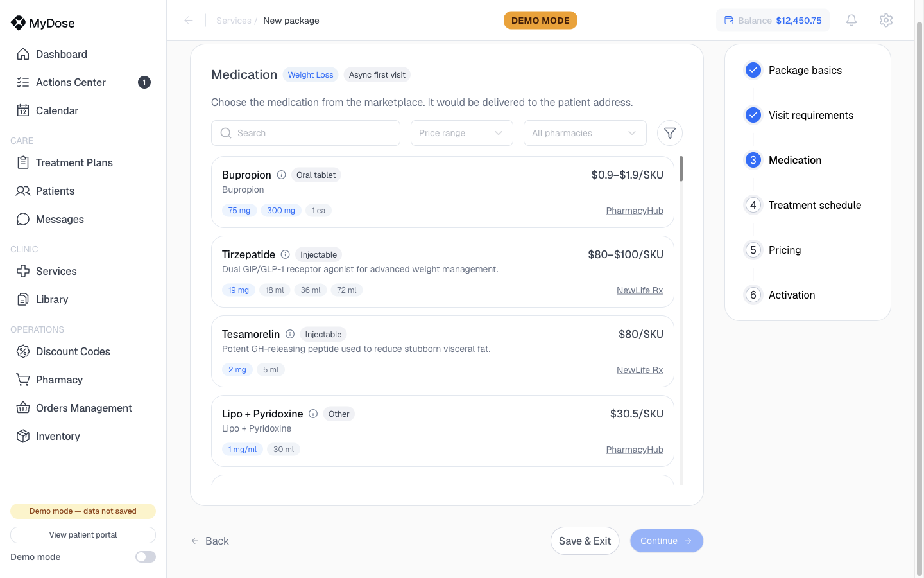924x578 pixels.
Task: Click the DEMO MODE badge
Action: [540, 21]
